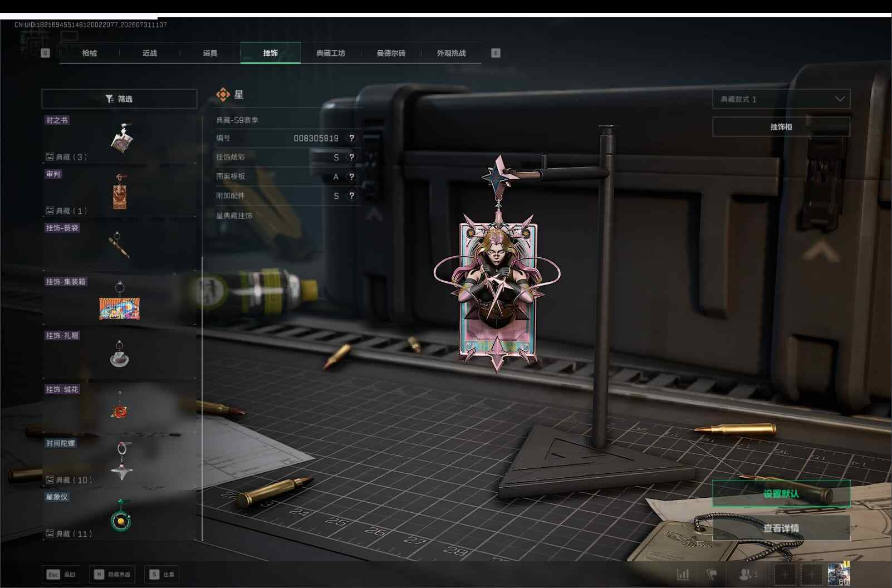Image resolution: width=892 pixels, height=588 pixels.
Task: Click the orange diamond icon beside 星
Action: pos(223,95)
